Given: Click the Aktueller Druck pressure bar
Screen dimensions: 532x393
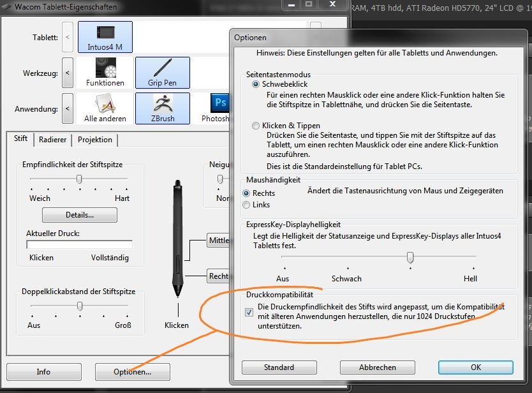Looking at the screenshot, I should click(x=80, y=245).
